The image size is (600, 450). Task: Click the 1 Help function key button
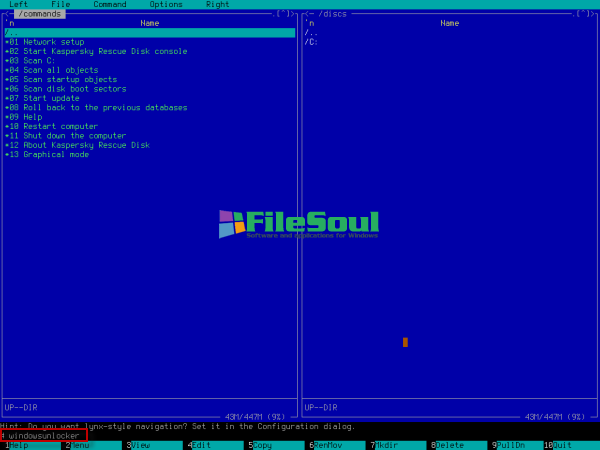click(x=18, y=445)
